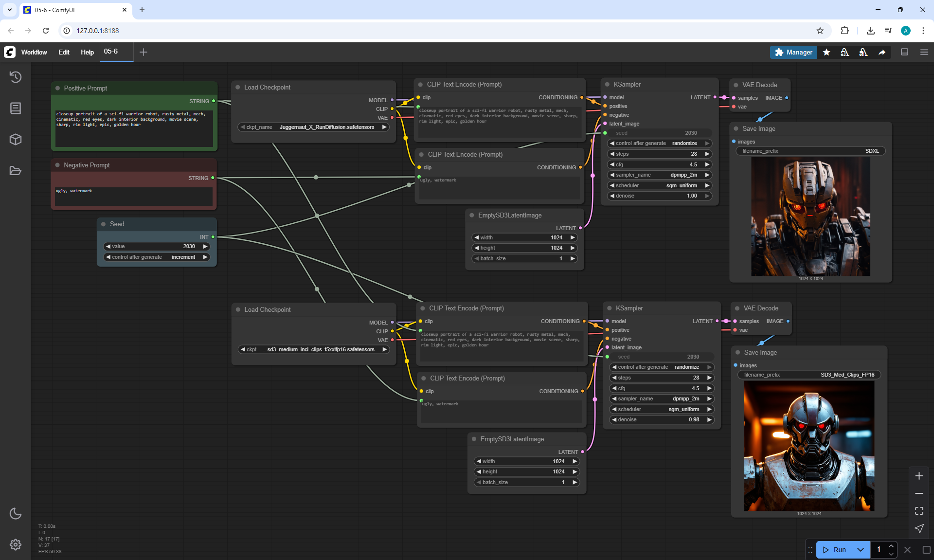Open the queue history sidebar icon
The image size is (934, 560).
pos(16,77)
